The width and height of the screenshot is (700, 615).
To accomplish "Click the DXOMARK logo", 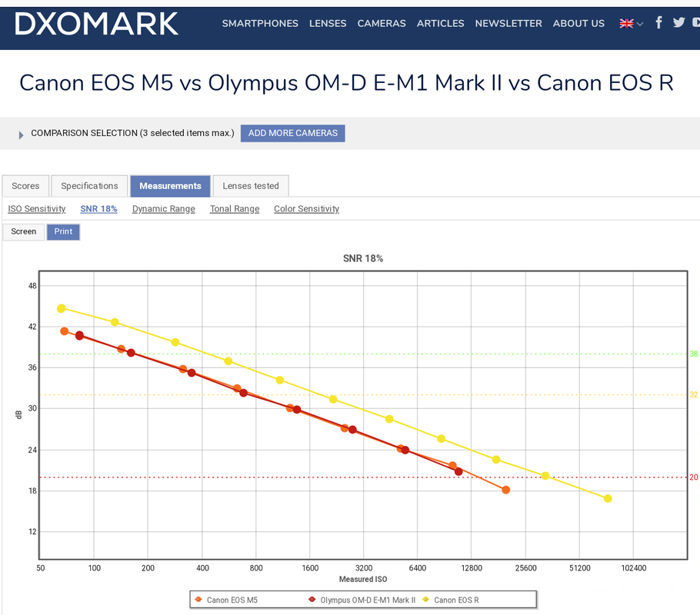I will 96,24.
